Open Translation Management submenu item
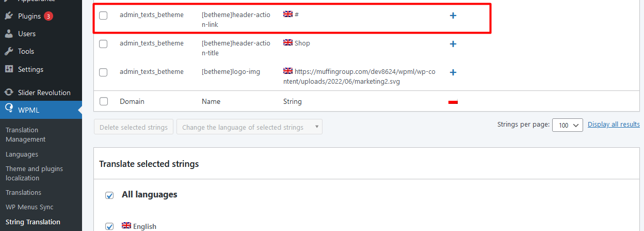 pos(26,134)
